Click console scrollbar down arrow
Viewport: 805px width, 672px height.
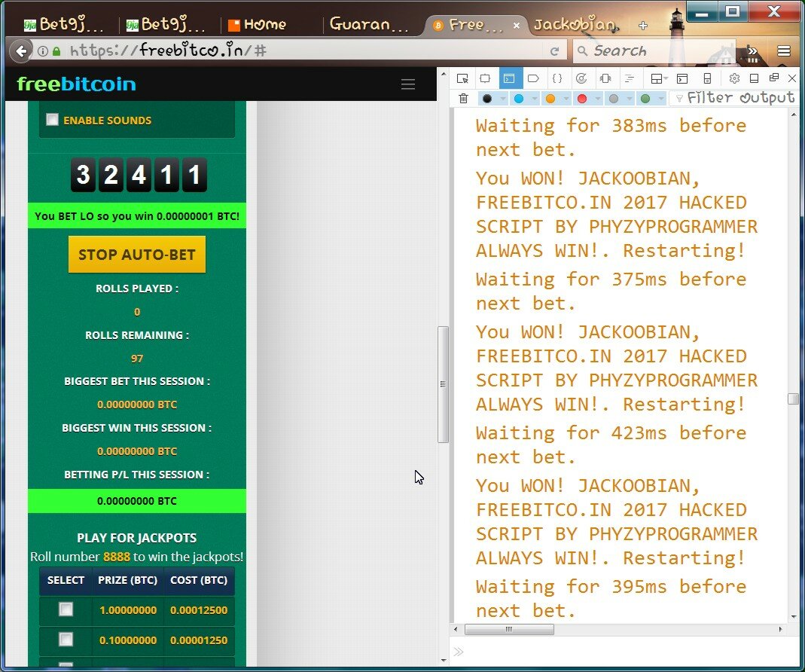[793, 616]
